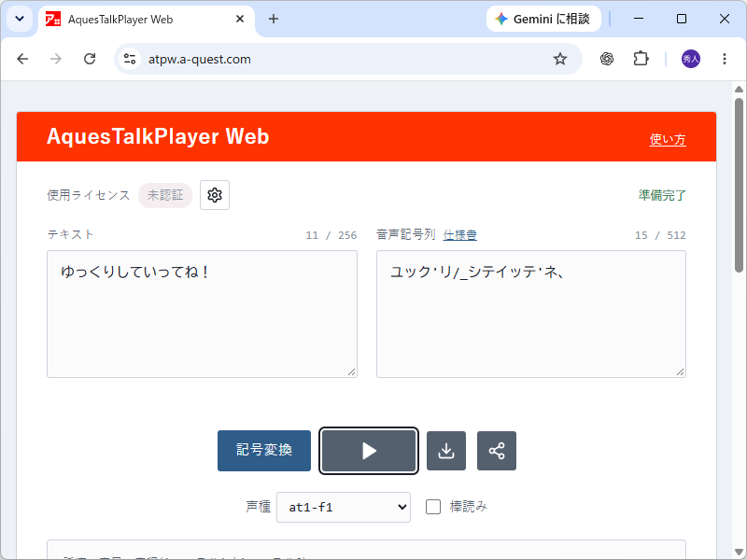Click the 準備完了 status text

[662, 195]
